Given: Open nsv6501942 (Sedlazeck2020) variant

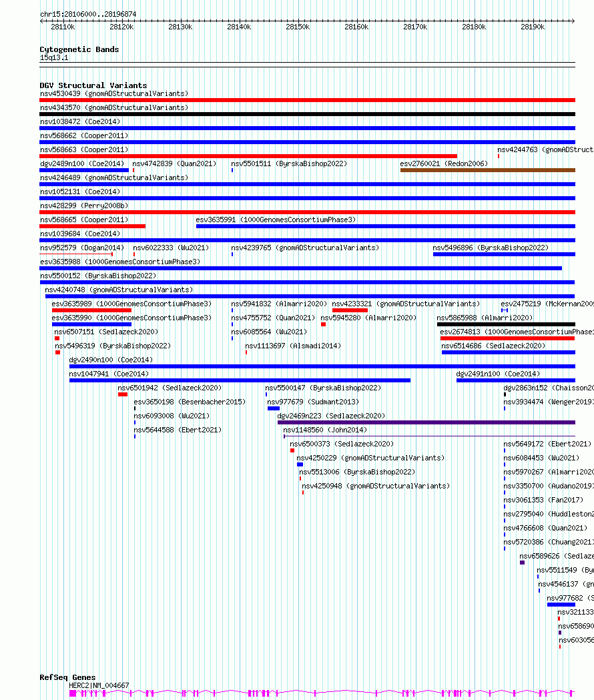Looking at the screenshot, I should [170, 388].
